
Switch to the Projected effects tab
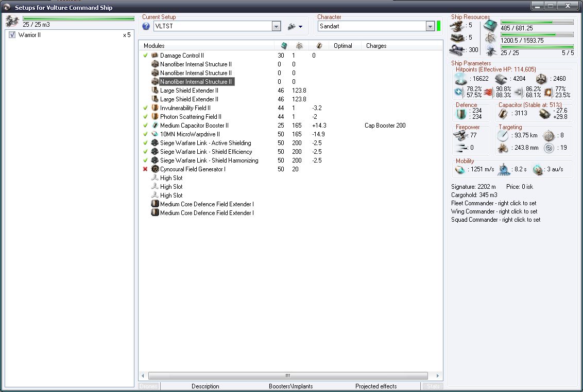(376, 386)
